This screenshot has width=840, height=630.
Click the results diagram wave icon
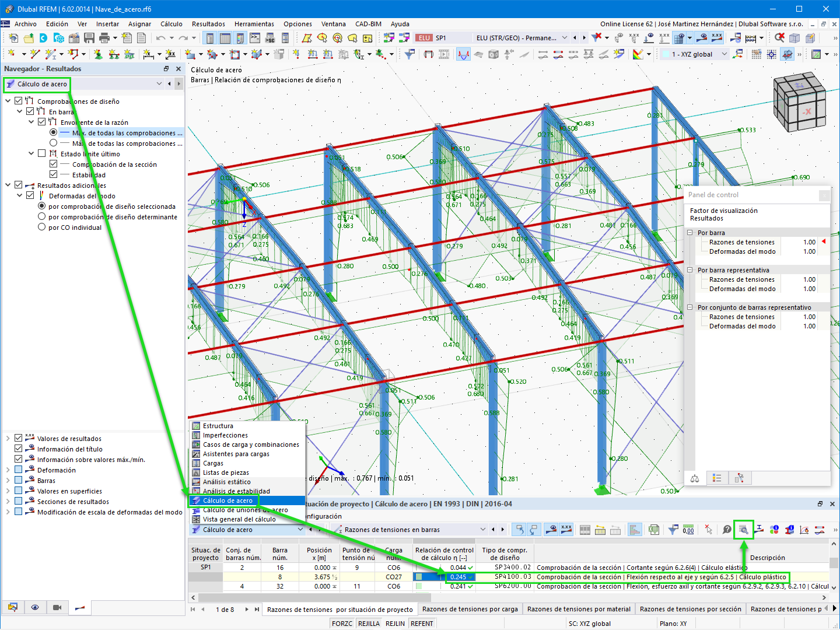[463, 54]
